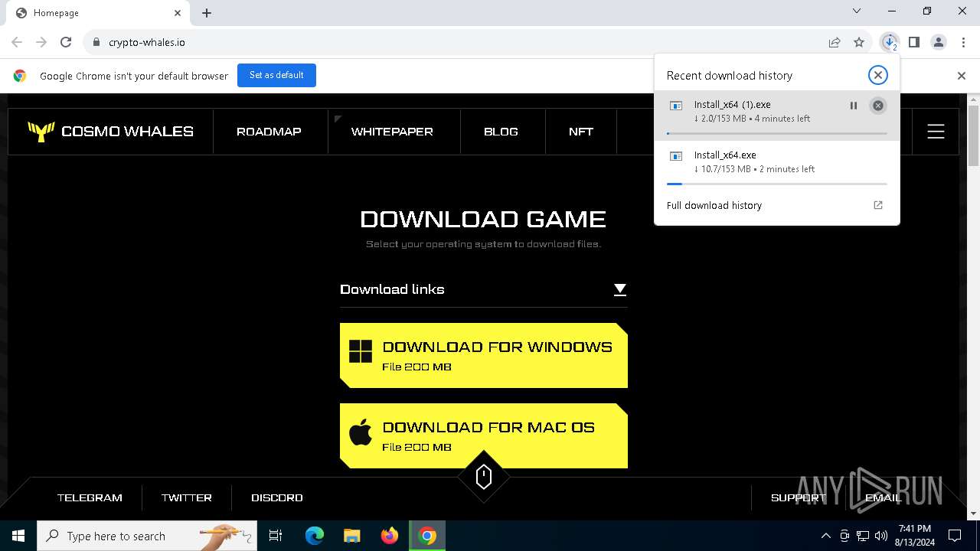Toggle Chrome side panel
The image size is (980, 551).
coord(914,42)
